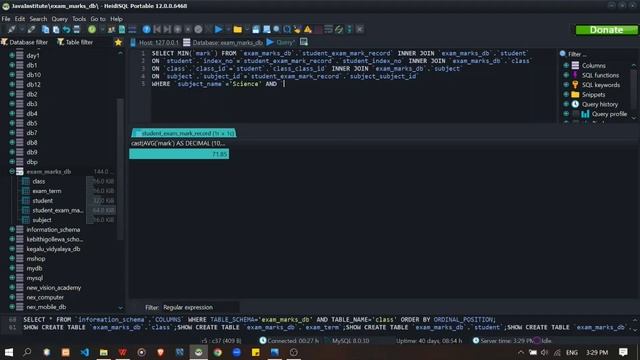Open the Windows Start menu
Screen dimensions: 640x360
pos(9,352)
